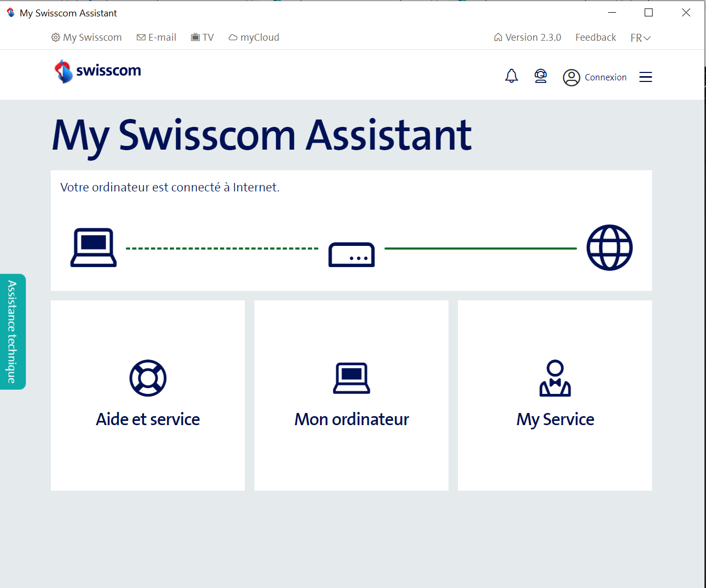
Task: Click the Feedback link
Action: [595, 38]
